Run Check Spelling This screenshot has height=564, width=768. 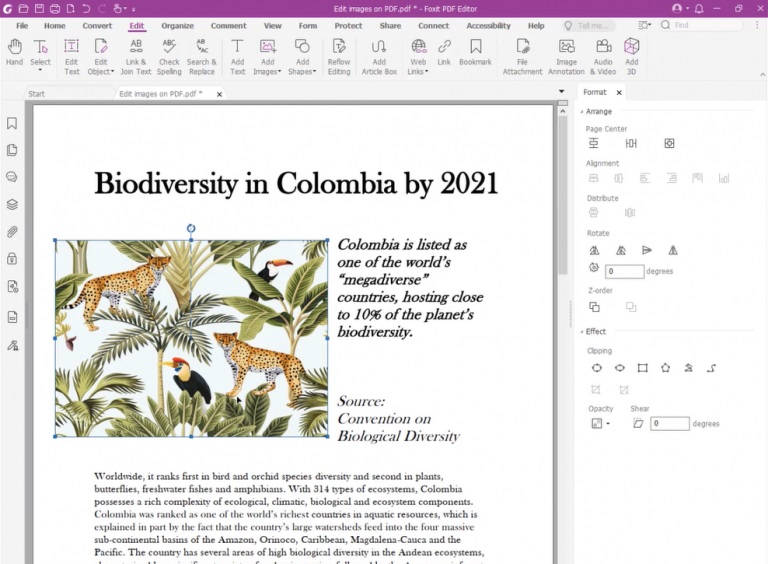pos(169,57)
